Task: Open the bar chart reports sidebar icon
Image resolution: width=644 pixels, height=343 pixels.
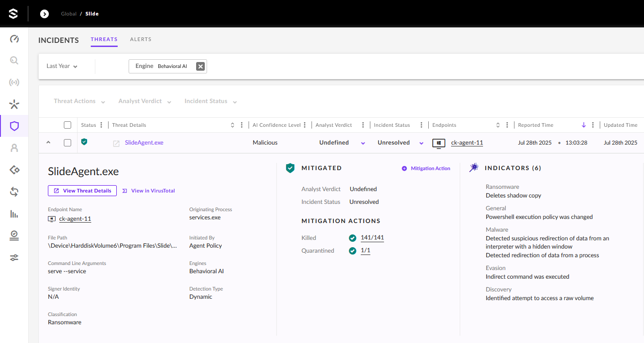Action: [x=14, y=214]
